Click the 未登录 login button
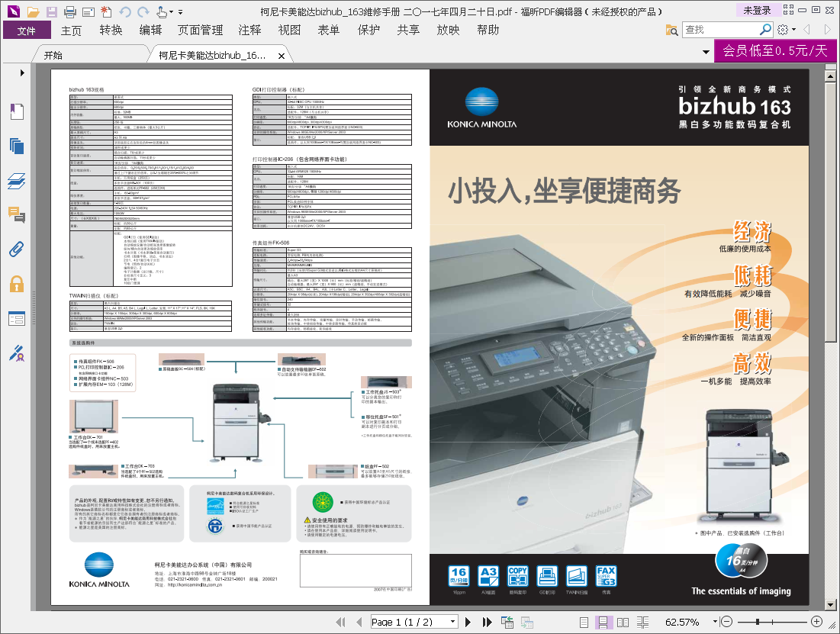 (757, 11)
